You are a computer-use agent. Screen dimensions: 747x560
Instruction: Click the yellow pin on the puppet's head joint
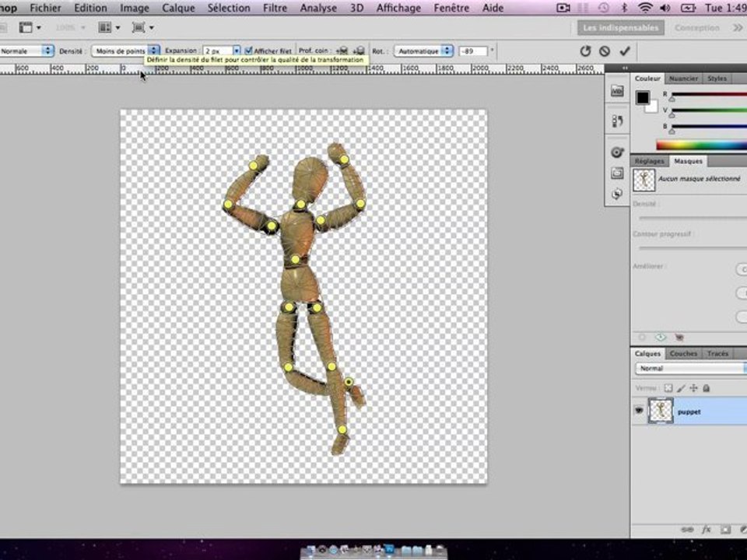(x=300, y=205)
